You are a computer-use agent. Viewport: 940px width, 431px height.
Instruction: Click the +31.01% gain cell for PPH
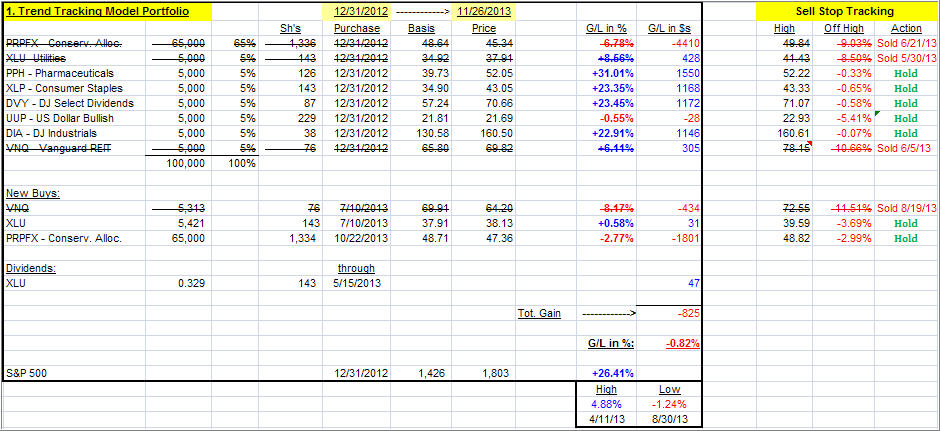(606, 73)
